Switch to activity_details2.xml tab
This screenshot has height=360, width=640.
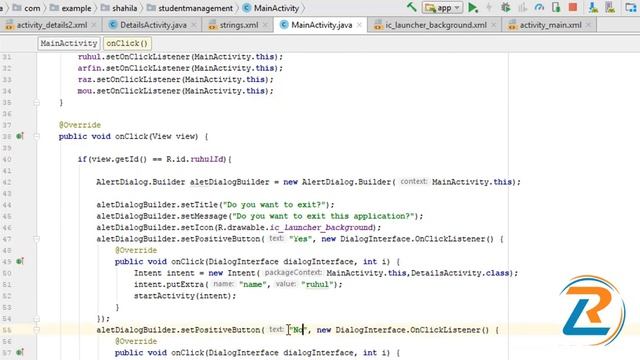point(51,25)
